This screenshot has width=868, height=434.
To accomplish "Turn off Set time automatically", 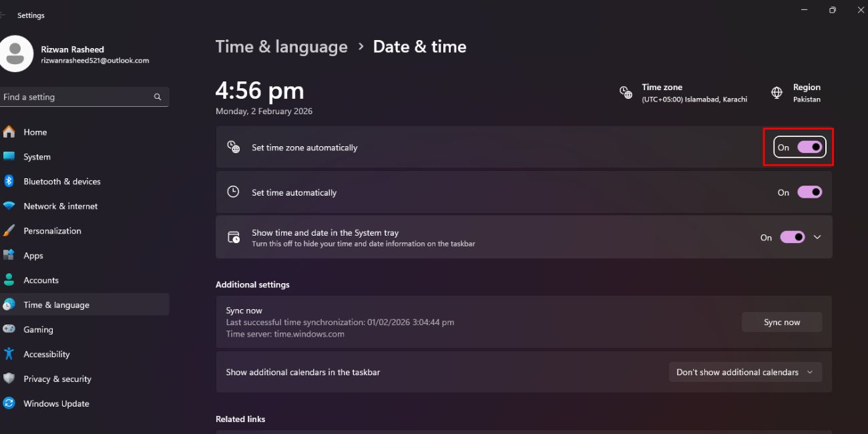I will (x=809, y=192).
